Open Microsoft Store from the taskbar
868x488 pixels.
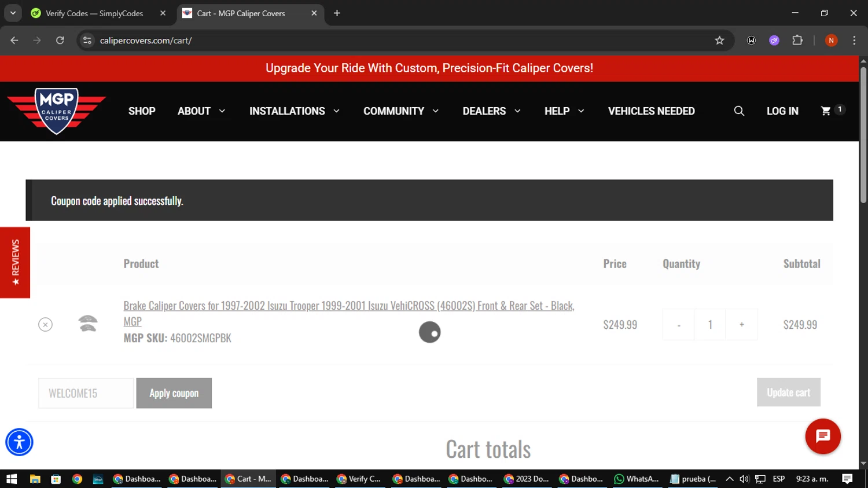tap(56, 479)
